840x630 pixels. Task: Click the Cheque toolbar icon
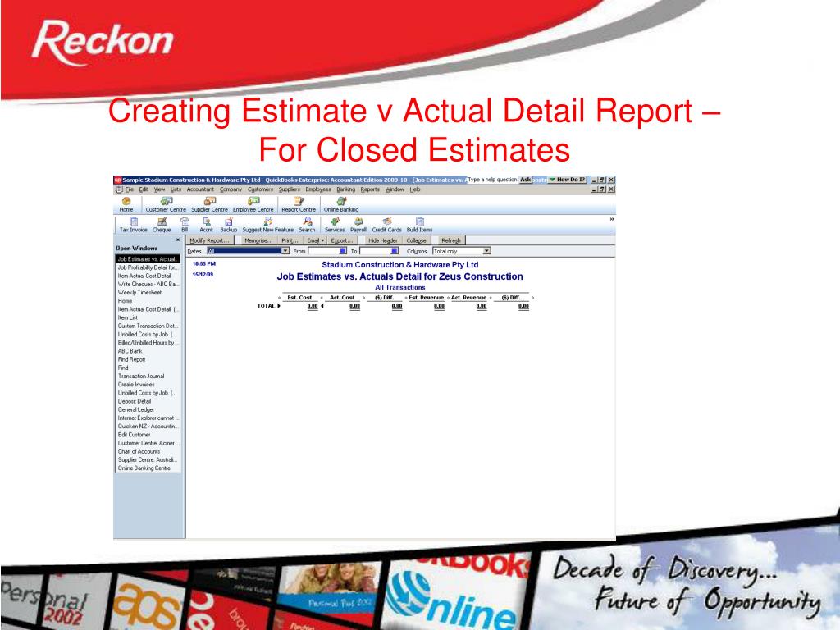click(162, 225)
